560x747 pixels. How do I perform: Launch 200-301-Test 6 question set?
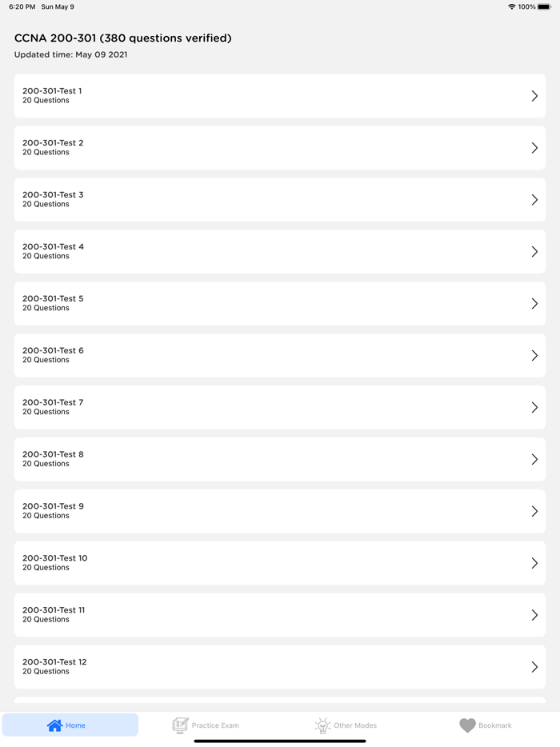tap(280, 356)
